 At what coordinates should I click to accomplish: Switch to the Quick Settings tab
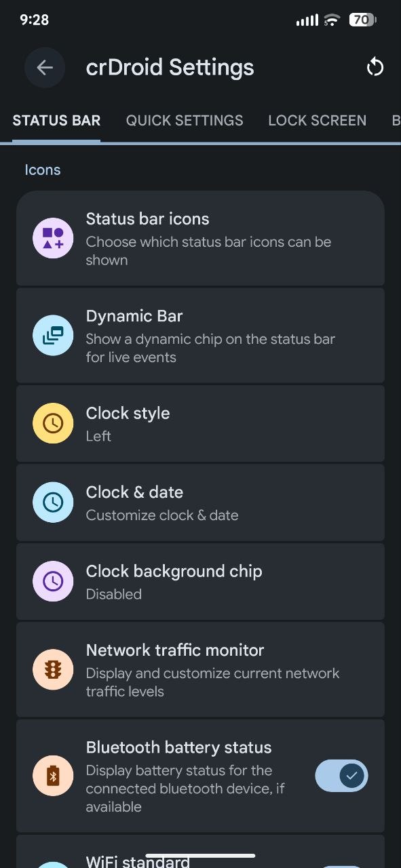(x=185, y=121)
